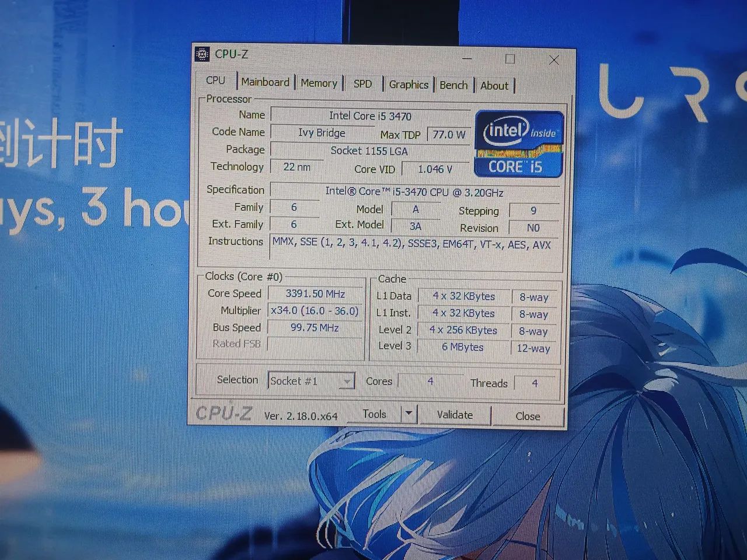Viewport: 747px width, 560px height.
Task: Select the Code Name value 'Ivy Bridge'
Action: point(322,133)
